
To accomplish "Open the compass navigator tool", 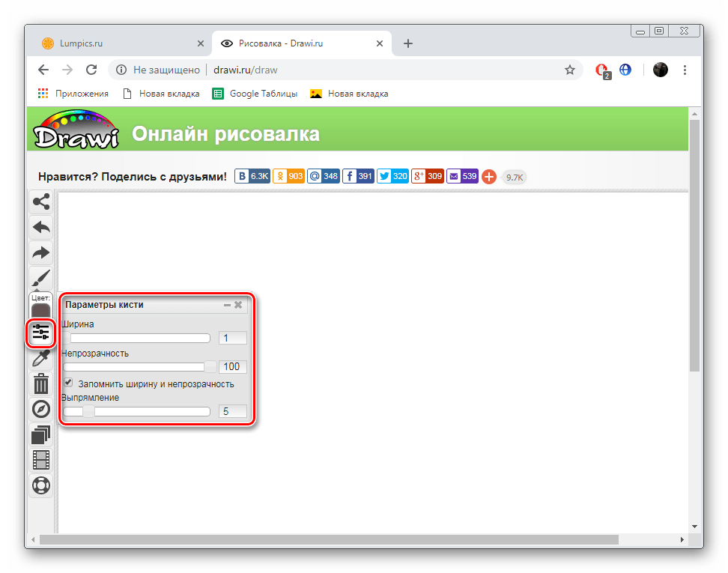I will click(x=41, y=409).
